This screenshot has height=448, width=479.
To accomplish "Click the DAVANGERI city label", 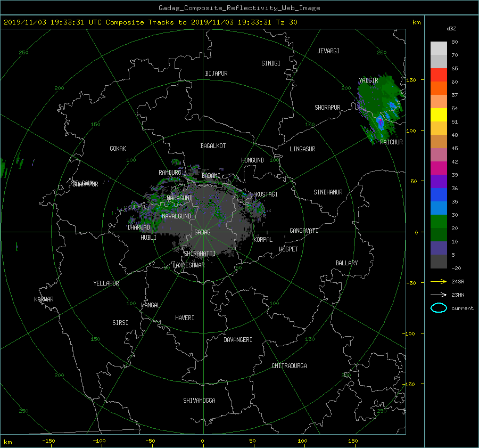I will pos(238,340).
